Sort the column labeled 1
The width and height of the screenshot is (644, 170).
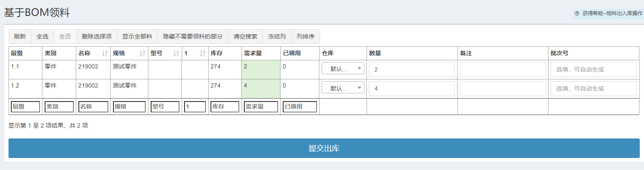[x=202, y=53]
